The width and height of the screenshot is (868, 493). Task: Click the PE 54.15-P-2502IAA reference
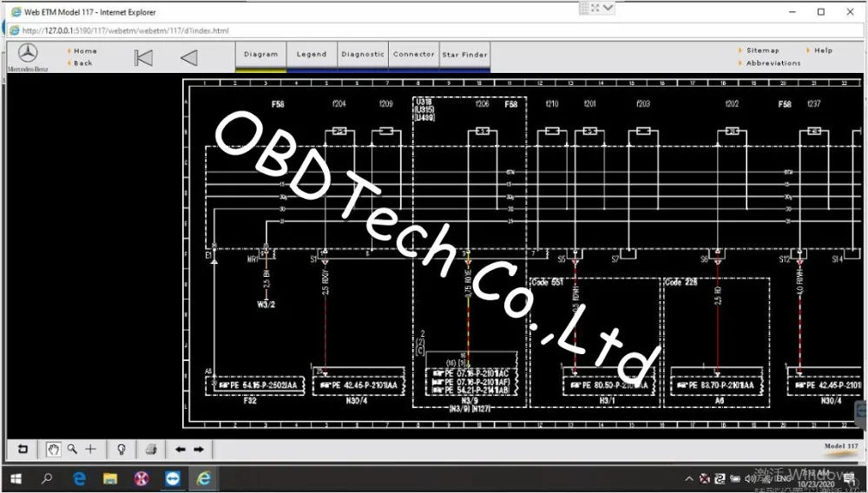258,385
